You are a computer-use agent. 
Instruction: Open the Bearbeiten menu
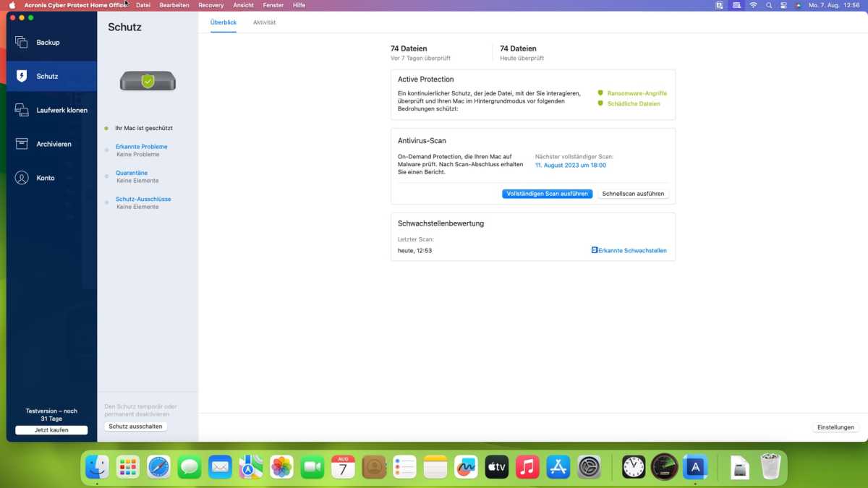(x=174, y=5)
